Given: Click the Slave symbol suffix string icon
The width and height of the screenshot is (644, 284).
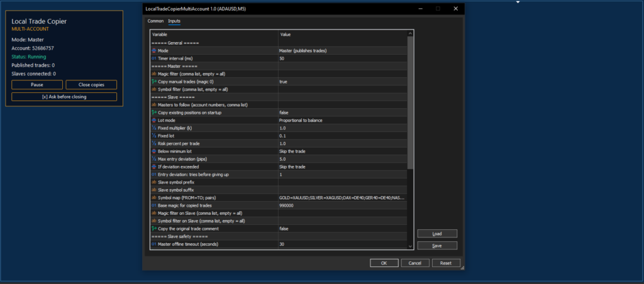Looking at the screenshot, I should [x=154, y=190].
